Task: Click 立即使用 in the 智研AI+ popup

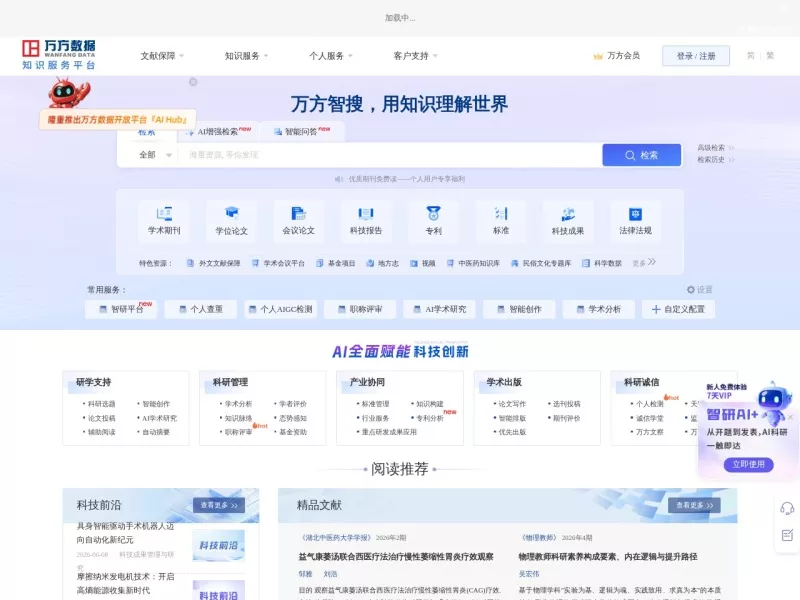Action: tap(748, 464)
